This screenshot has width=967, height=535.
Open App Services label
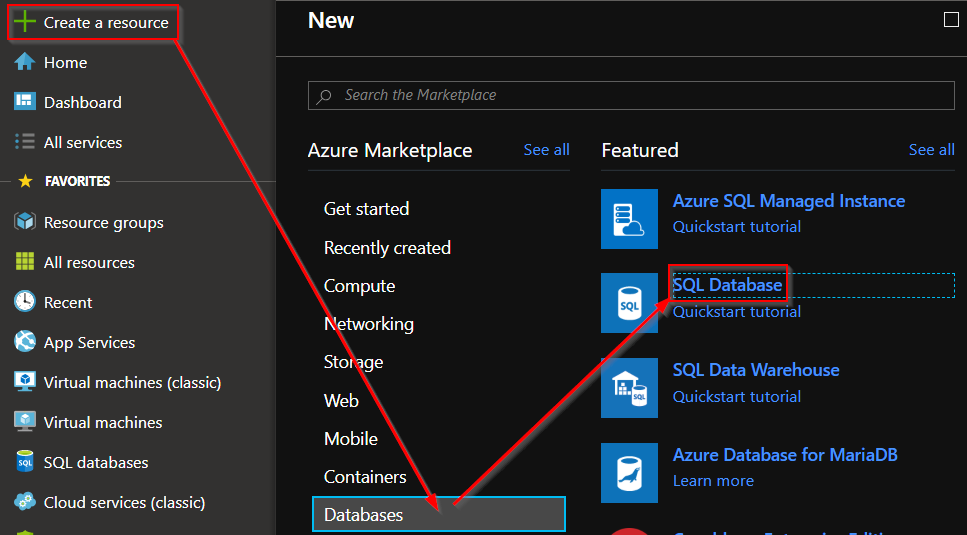click(x=89, y=343)
